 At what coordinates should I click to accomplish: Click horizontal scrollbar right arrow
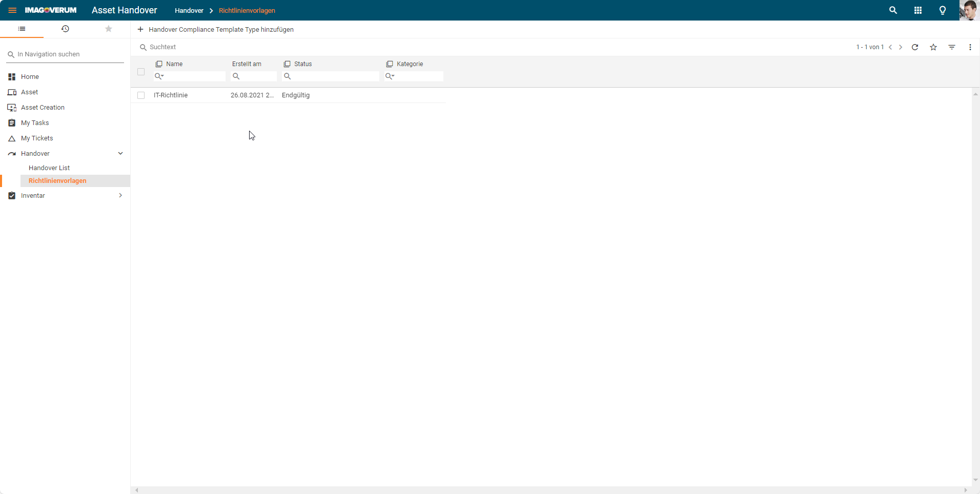(966, 490)
